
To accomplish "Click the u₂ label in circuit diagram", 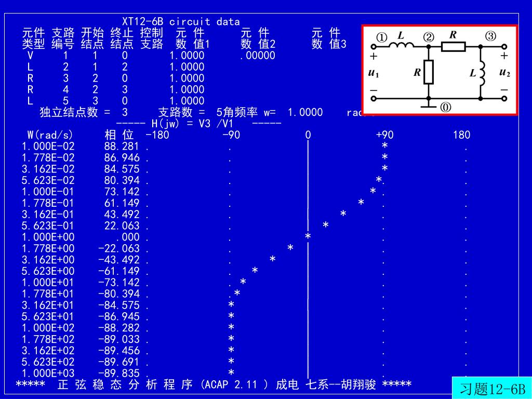I will tap(505, 73).
